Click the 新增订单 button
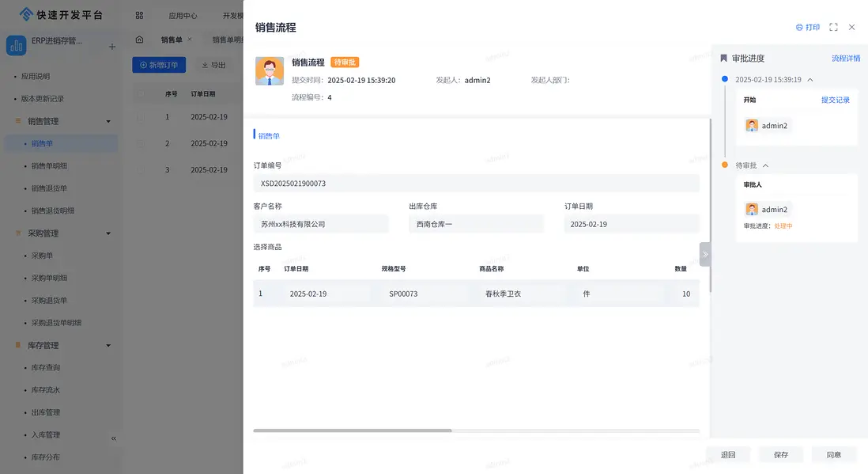 pos(159,65)
